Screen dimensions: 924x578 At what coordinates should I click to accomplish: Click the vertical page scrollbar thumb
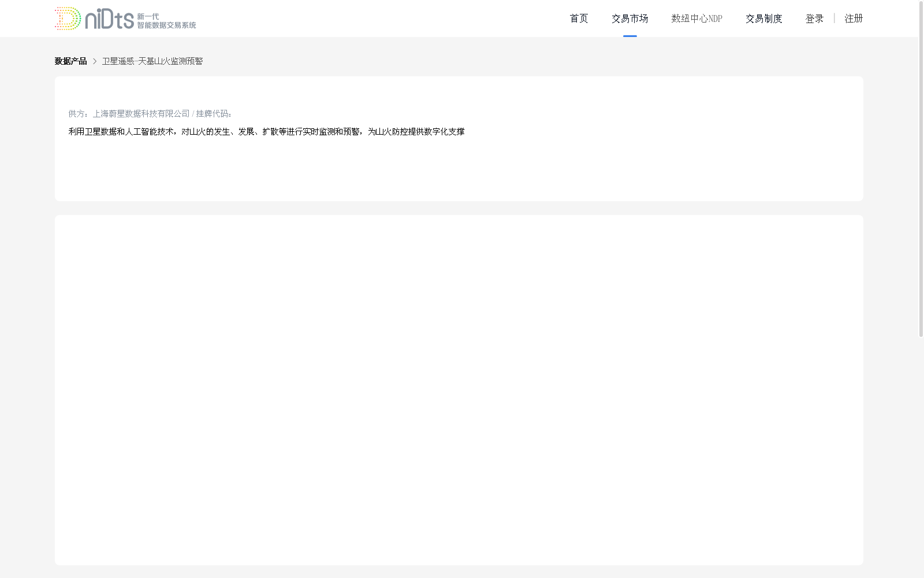[x=921, y=169]
